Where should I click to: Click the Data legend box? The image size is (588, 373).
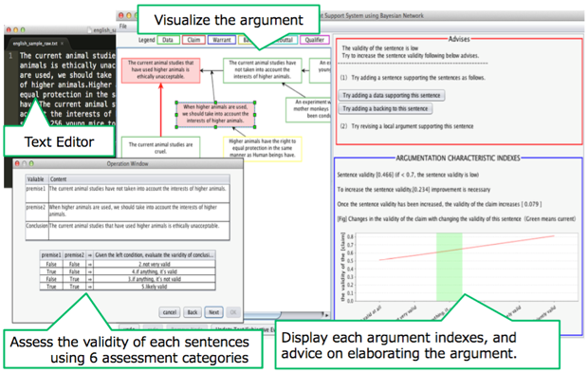pyautogui.click(x=168, y=40)
